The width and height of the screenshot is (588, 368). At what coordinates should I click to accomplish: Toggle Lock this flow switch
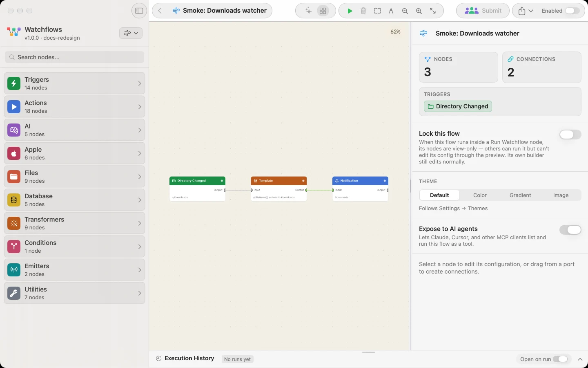570,135
